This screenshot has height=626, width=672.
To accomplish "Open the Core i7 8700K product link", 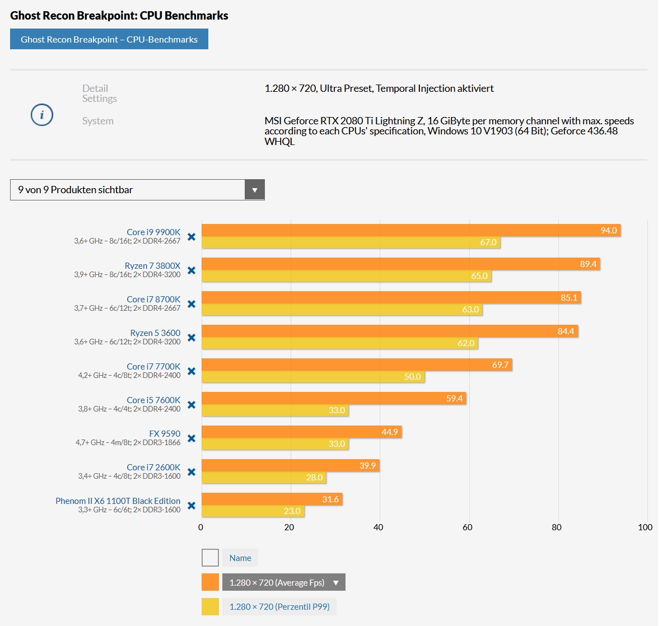I will tap(154, 299).
